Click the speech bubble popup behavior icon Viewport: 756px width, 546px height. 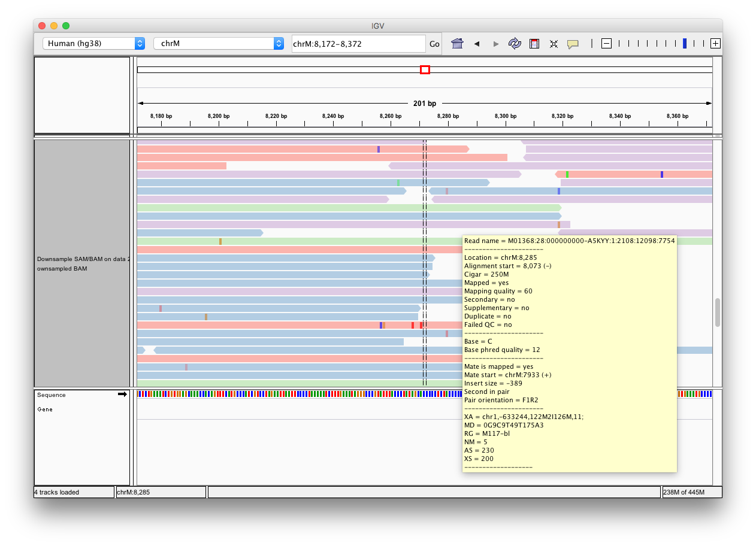573,44
